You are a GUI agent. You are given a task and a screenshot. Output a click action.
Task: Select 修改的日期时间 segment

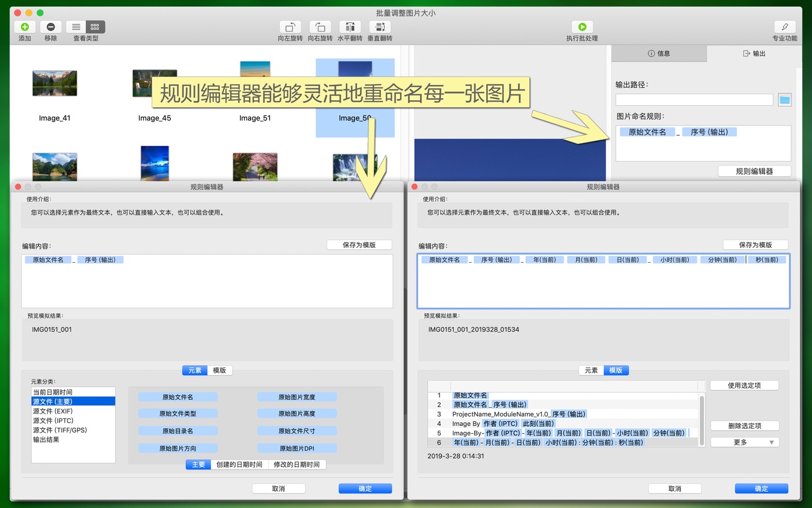point(296,464)
